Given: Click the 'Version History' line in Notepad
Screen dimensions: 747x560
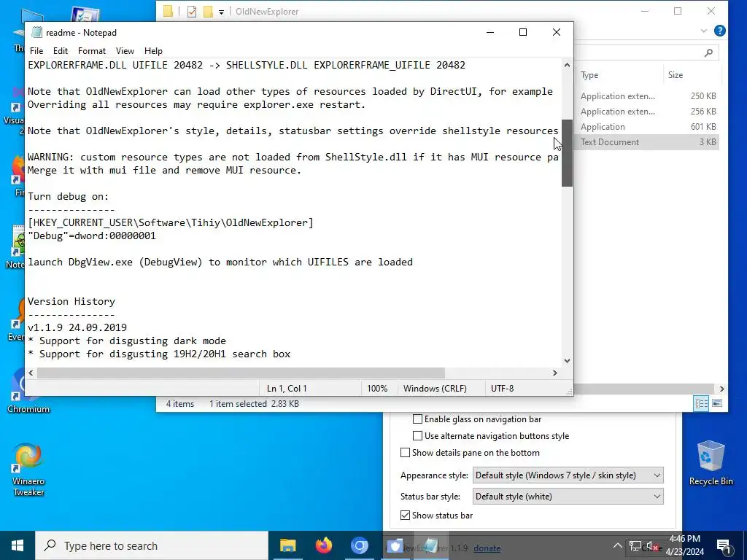Looking at the screenshot, I should (71, 301).
